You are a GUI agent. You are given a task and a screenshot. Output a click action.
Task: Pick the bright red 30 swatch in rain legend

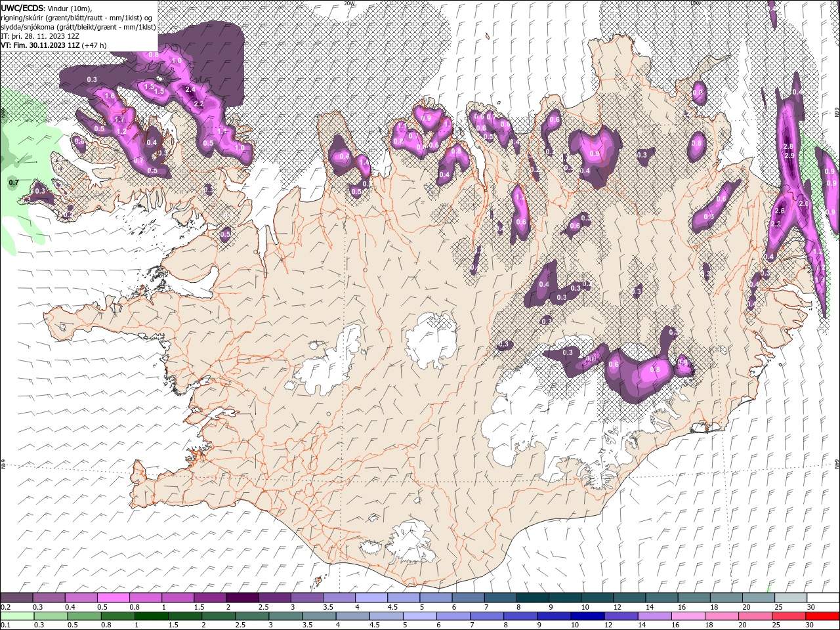[822, 616]
